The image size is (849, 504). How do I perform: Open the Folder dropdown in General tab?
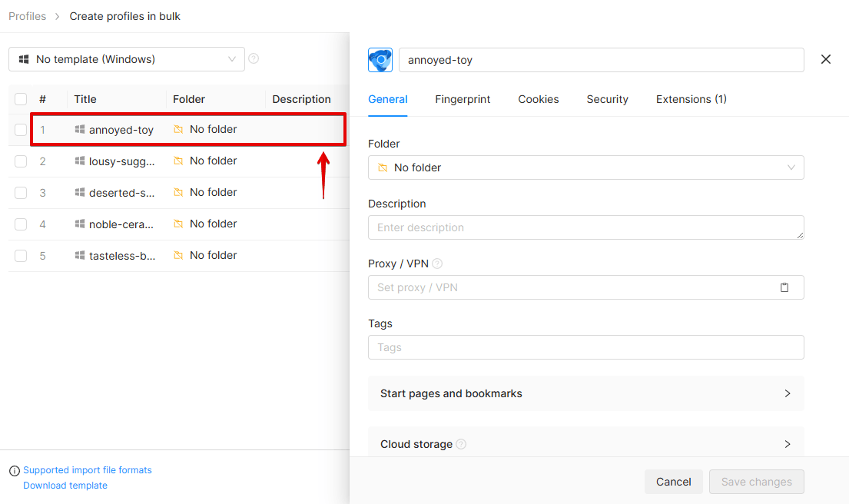pyautogui.click(x=586, y=167)
